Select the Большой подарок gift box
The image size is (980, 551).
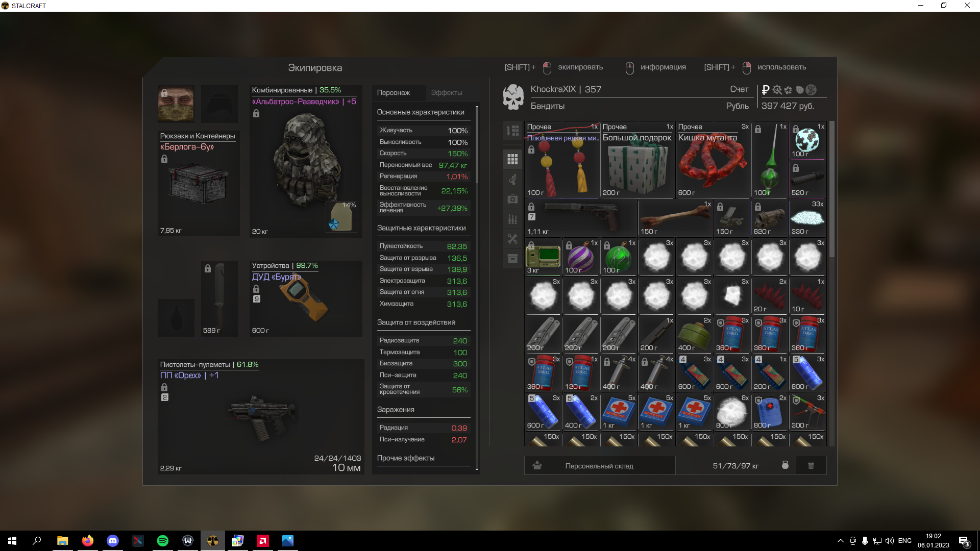tap(638, 160)
